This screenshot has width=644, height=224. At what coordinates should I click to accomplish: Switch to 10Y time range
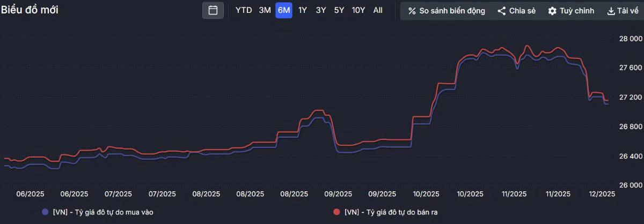358,10
